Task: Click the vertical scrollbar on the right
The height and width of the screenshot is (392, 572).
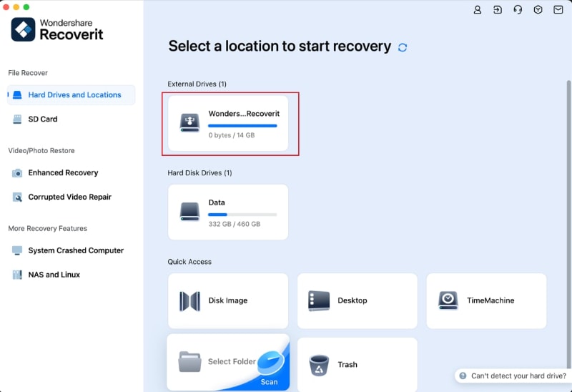Action: pos(568,225)
